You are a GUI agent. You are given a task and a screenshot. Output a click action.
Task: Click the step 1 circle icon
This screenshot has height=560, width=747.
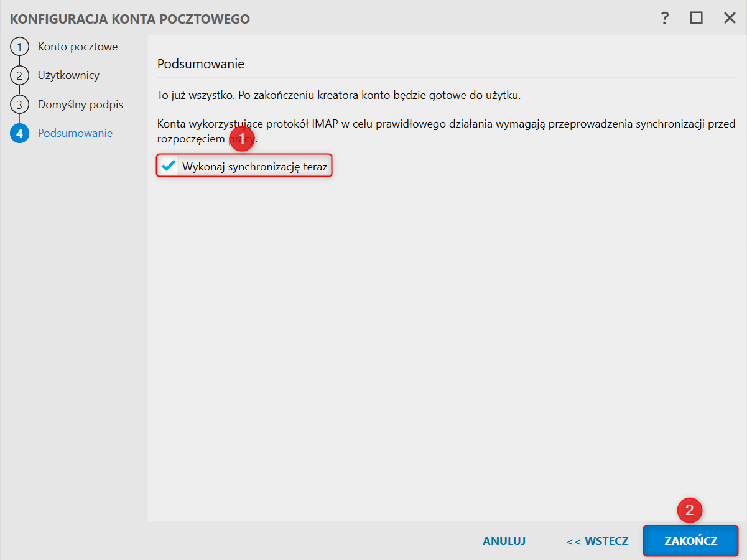(19, 47)
